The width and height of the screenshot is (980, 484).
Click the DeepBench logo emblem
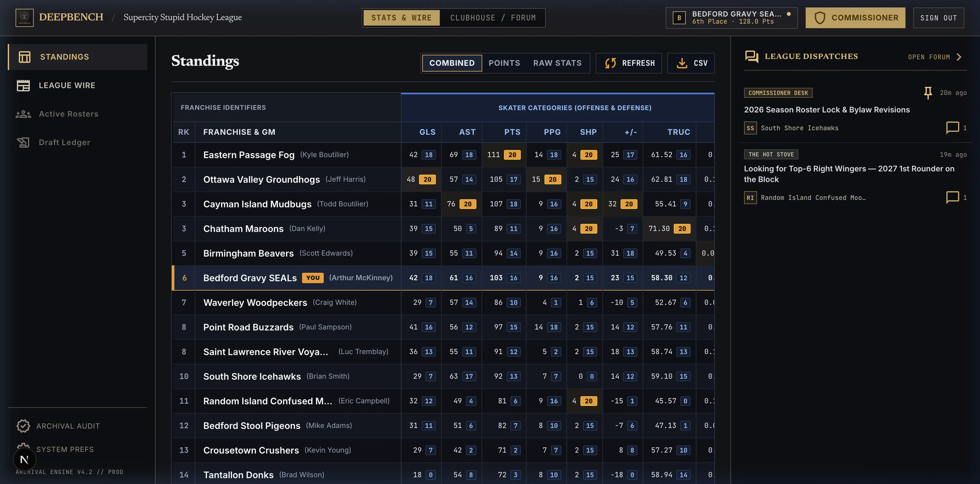(x=24, y=17)
